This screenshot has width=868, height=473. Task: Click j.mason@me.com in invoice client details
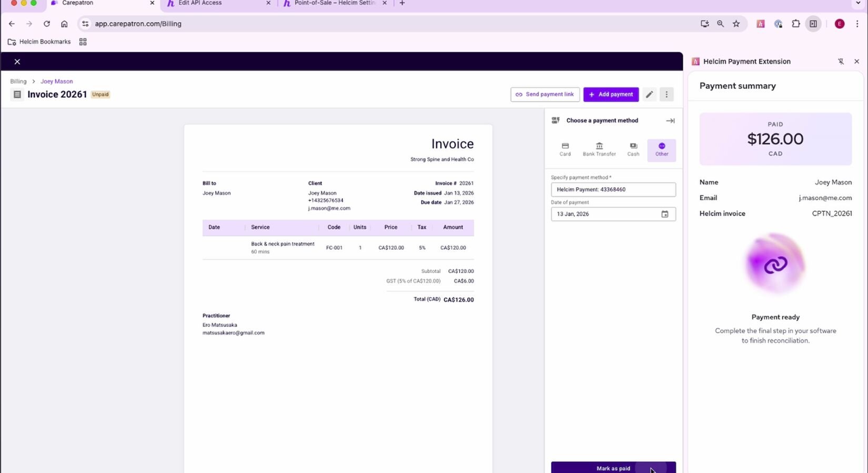(329, 208)
